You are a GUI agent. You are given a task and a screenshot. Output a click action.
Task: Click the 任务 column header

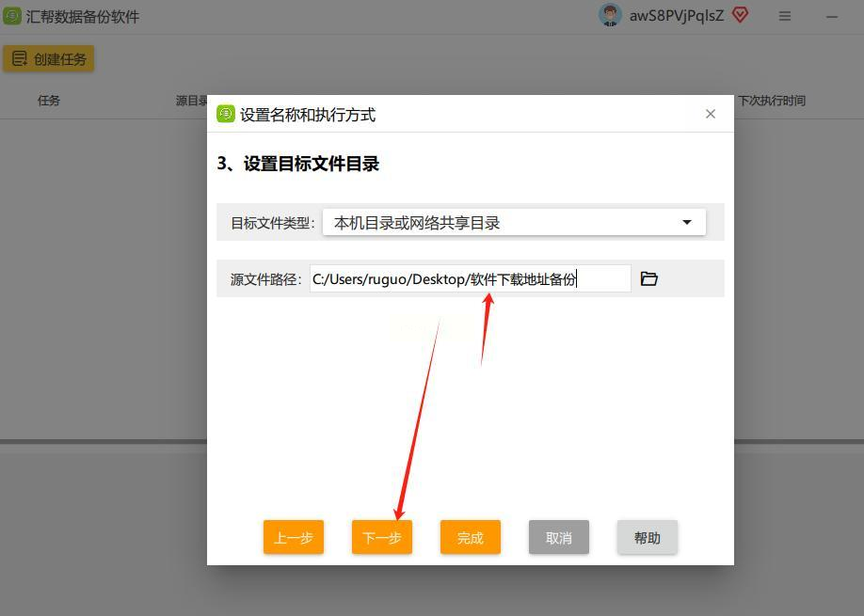49,101
